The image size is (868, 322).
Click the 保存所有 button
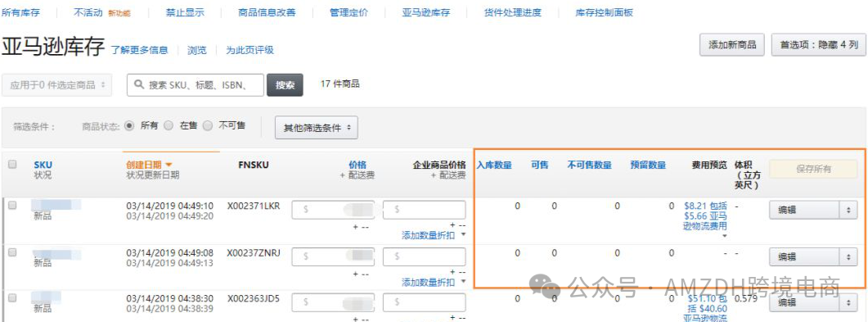(813, 169)
